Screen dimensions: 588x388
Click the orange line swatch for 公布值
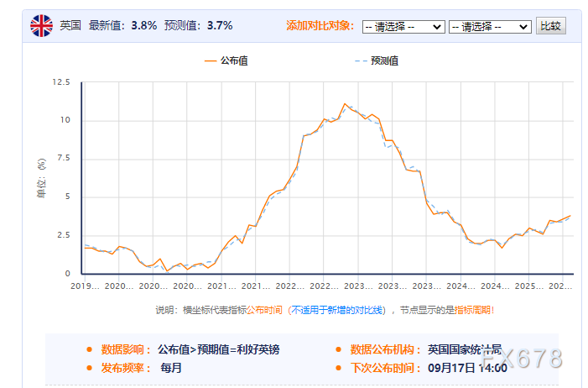(210, 60)
